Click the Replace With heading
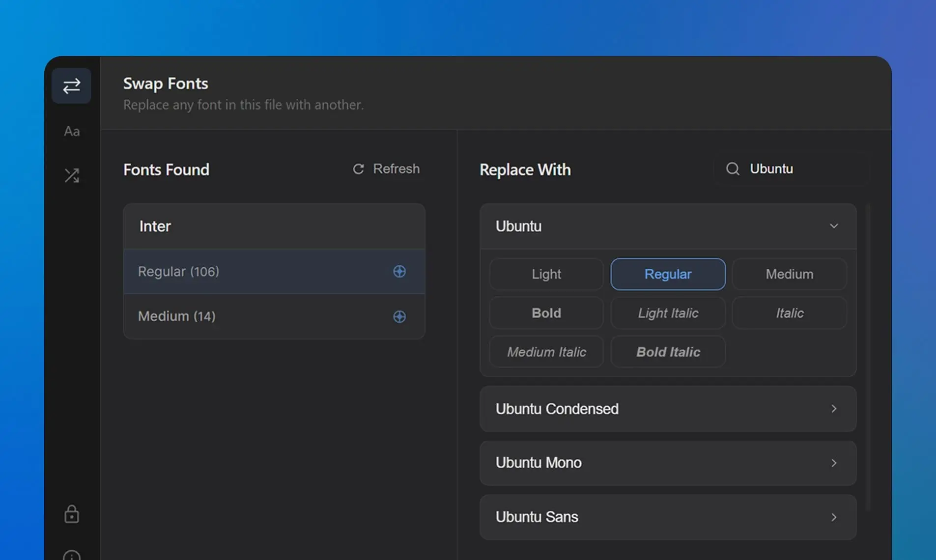 (x=525, y=169)
